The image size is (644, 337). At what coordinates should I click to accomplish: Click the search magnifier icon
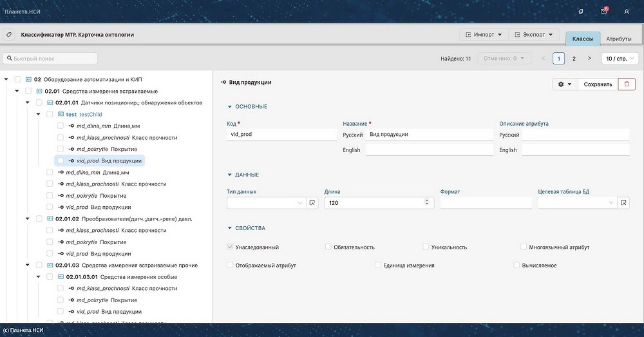click(10, 59)
